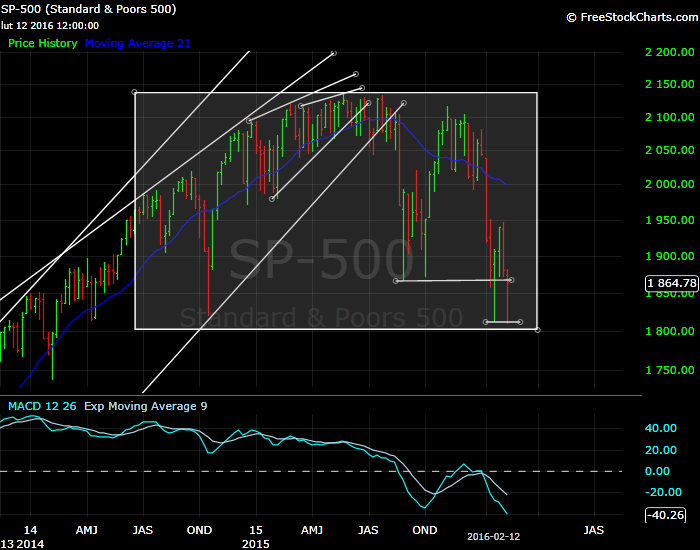700x550 pixels.
Task: Click the 1 900.00 price axis label
Action: 670,256
